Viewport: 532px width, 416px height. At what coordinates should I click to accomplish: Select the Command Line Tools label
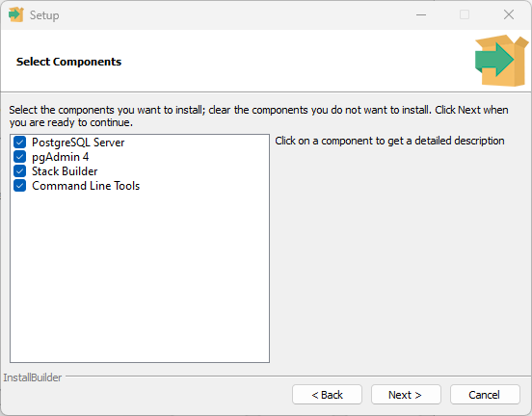(86, 186)
